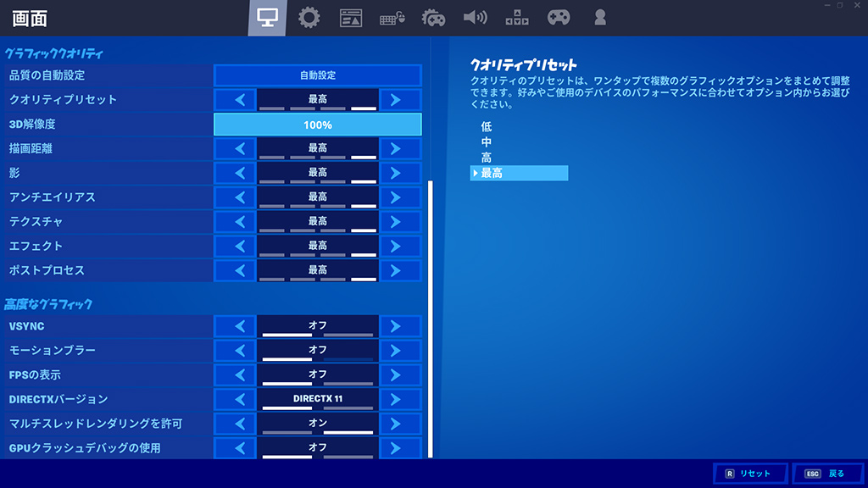
Task: Open the gamepad controller tab
Action: pos(559,18)
